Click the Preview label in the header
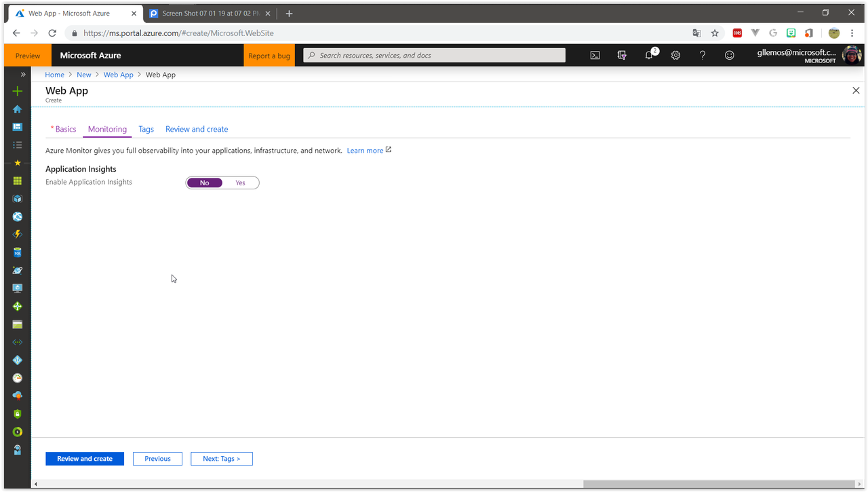The width and height of the screenshot is (868, 492). [x=28, y=56]
